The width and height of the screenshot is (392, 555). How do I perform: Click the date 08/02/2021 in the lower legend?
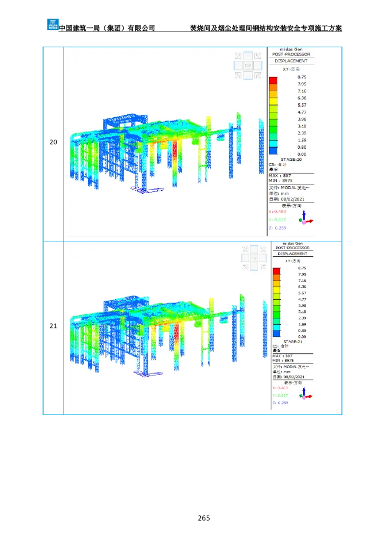point(292,377)
